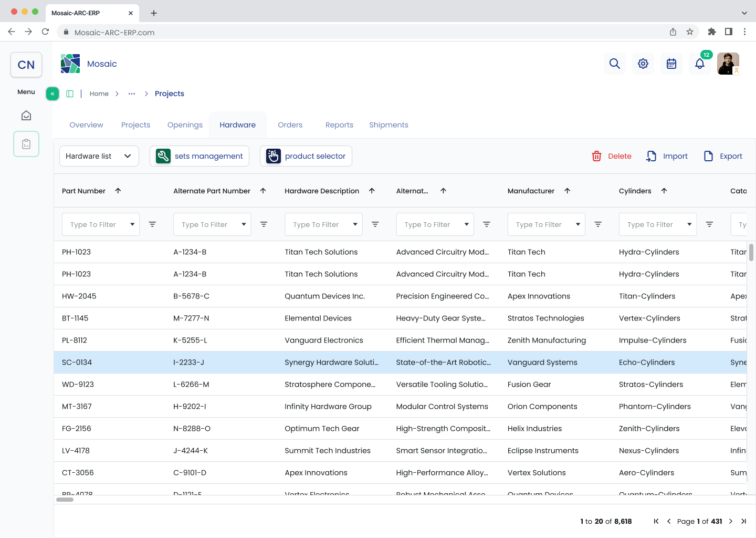Expand breadcrumb ellipsis menu

[132, 94]
